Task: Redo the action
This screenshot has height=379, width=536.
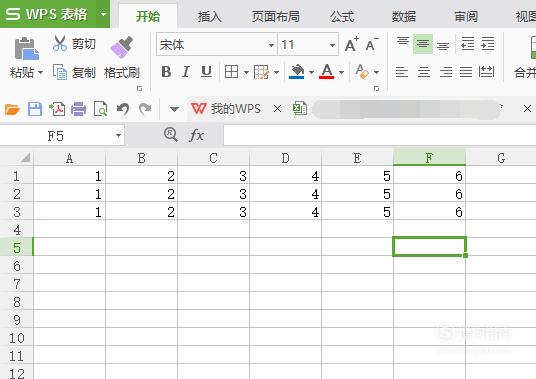Action: [x=145, y=109]
